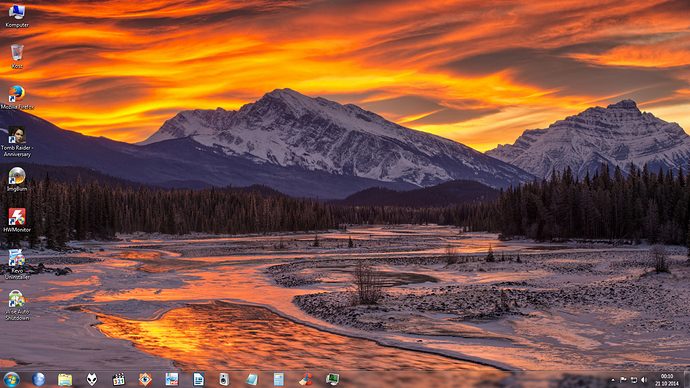Select the Kosz recycle bin icon
Screen dimensions: 690x388
click(17, 56)
